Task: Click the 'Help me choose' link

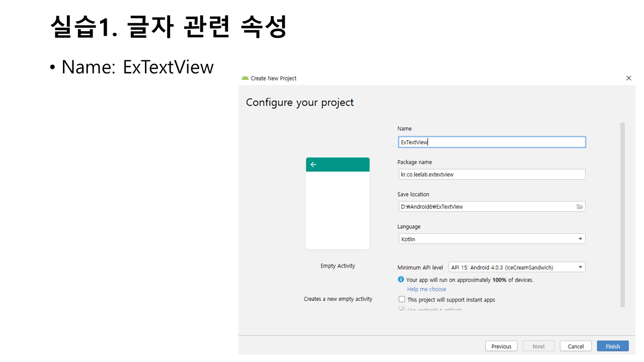Action: coord(427,289)
